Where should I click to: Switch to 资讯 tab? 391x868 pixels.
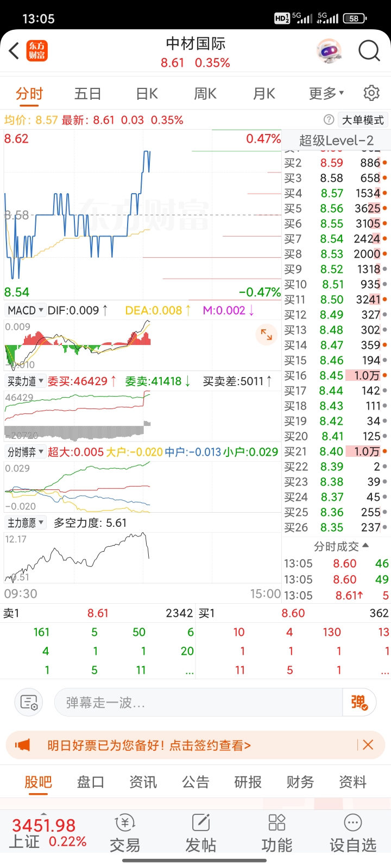(x=143, y=782)
